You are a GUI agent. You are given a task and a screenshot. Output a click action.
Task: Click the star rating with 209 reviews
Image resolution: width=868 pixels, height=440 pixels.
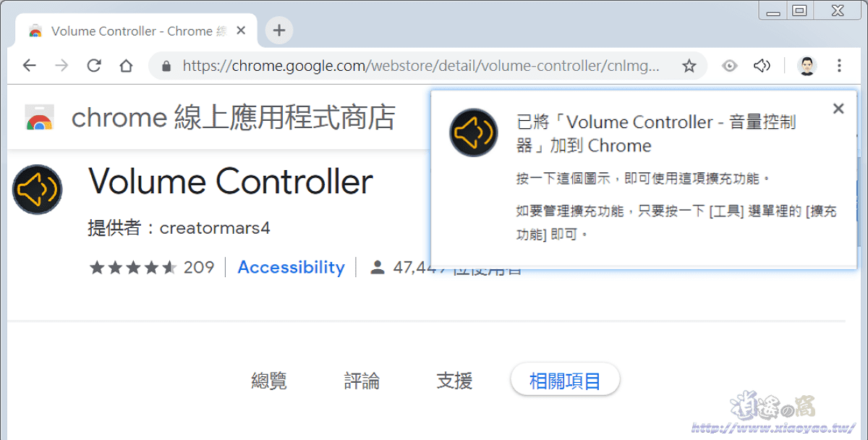coord(152,268)
